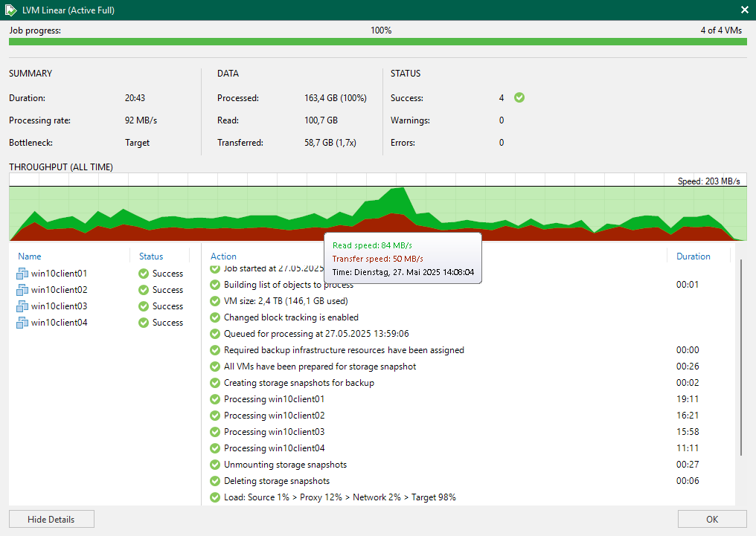
Task: Click the Speed: 203 MB/s label
Action: (708, 181)
